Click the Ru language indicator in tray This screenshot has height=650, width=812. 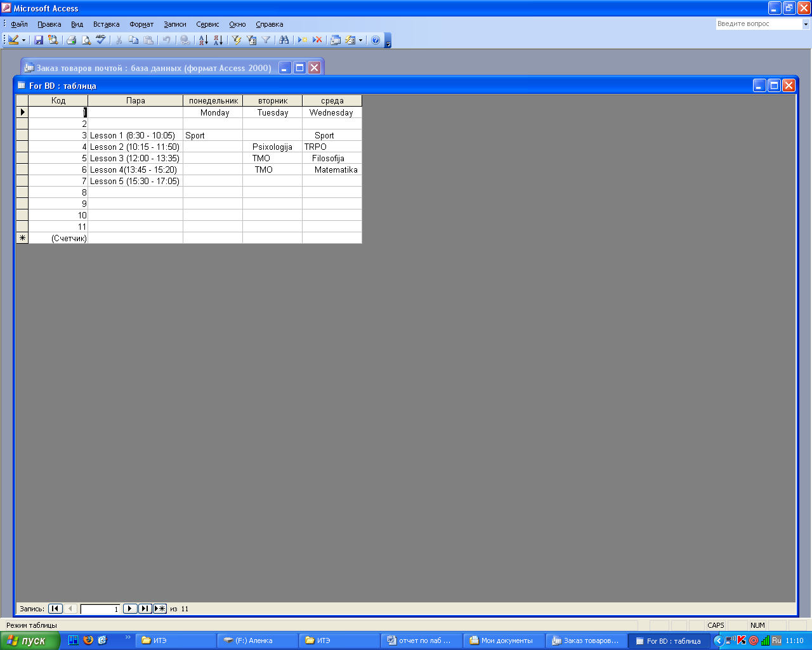(776, 640)
